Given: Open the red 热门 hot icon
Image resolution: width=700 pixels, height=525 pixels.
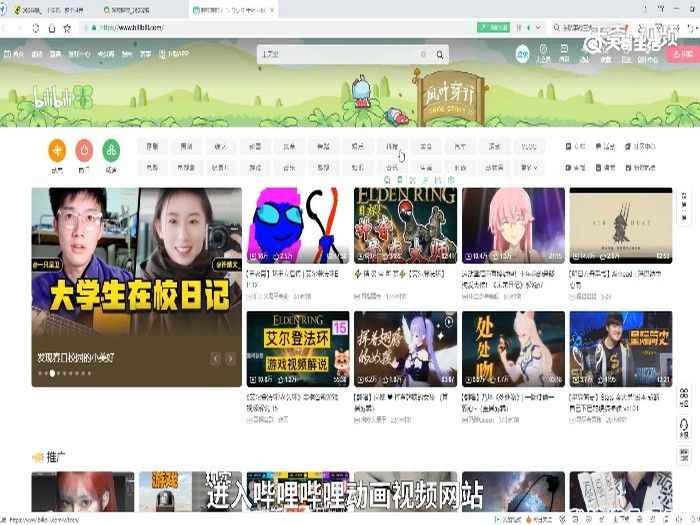Looking at the screenshot, I should 84,151.
